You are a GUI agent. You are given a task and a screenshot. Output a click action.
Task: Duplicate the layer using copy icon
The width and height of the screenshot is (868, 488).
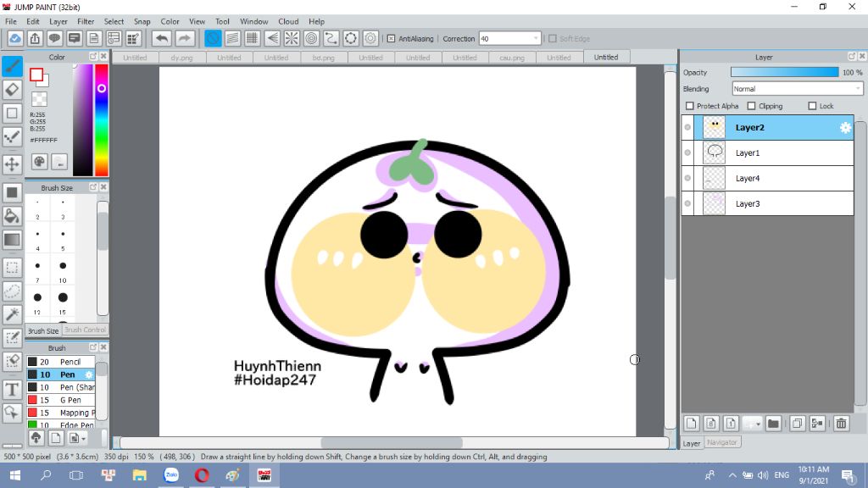pyautogui.click(x=797, y=424)
